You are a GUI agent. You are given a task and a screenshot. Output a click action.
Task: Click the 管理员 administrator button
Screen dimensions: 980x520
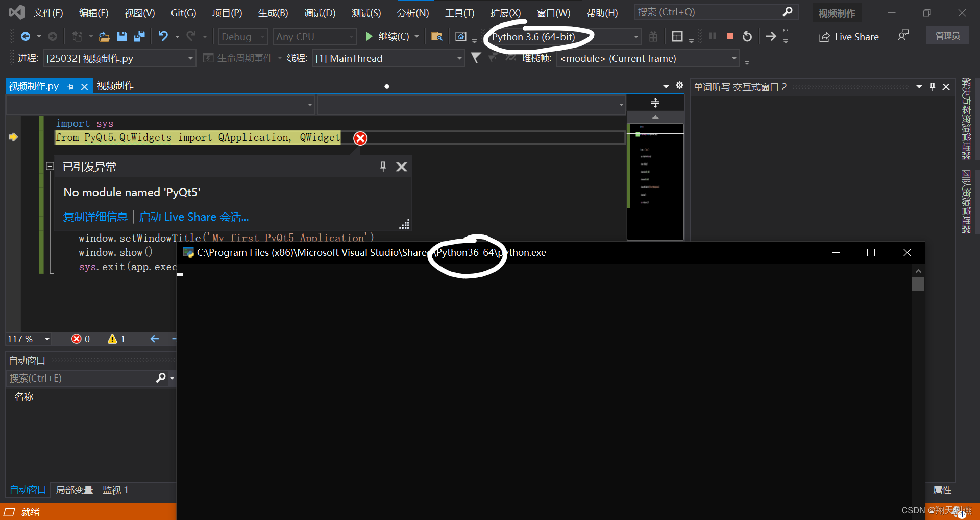click(947, 36)
